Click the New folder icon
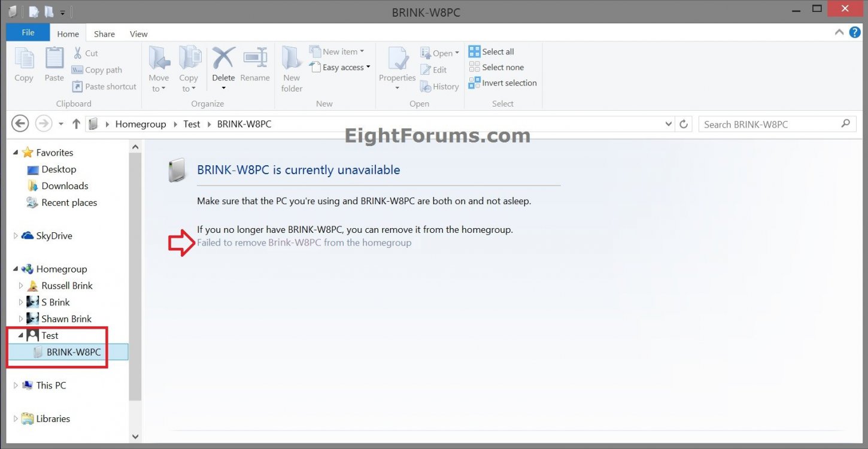 292,59
